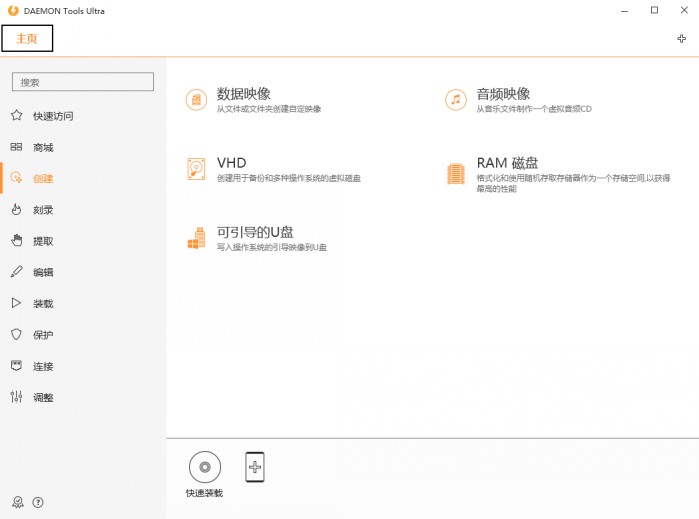This screenshot has width=699, height=519.
Task: Click the play triangle icon for 装载
Action: [x=16, y=303]
